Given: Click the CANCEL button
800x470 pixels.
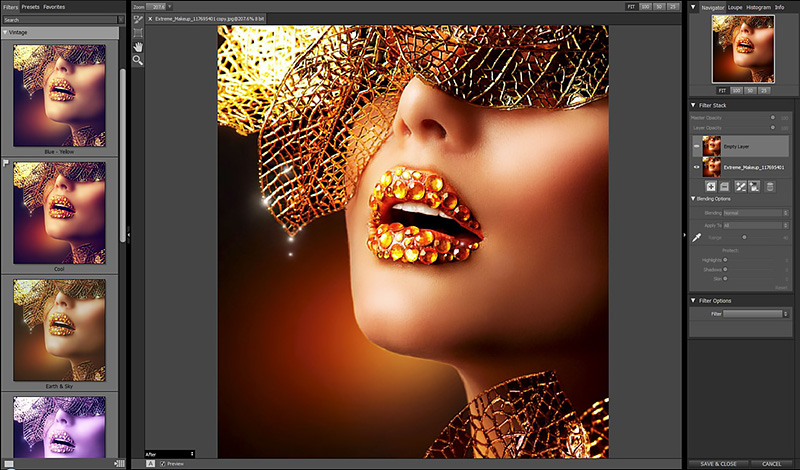Looking at the screenshot, I should click(771, 464).
